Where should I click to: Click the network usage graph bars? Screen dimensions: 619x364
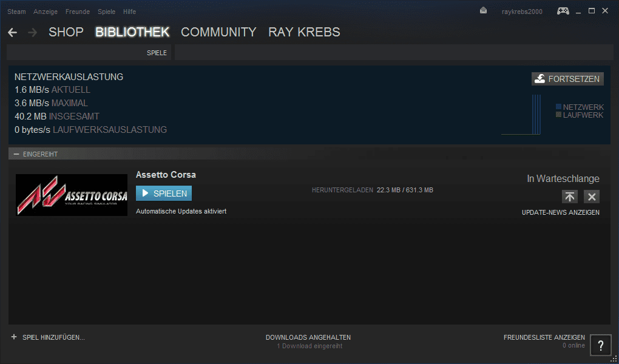pos(536,115)
